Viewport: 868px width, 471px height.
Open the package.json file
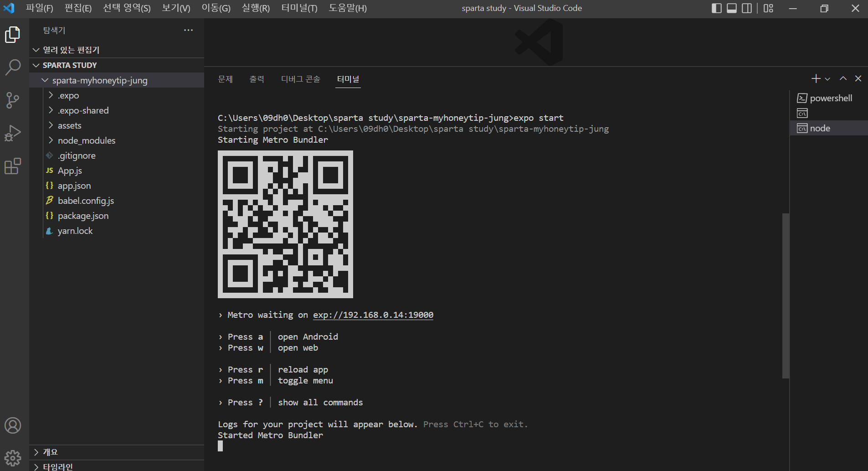pyautogui.click(x=117, y=216)
